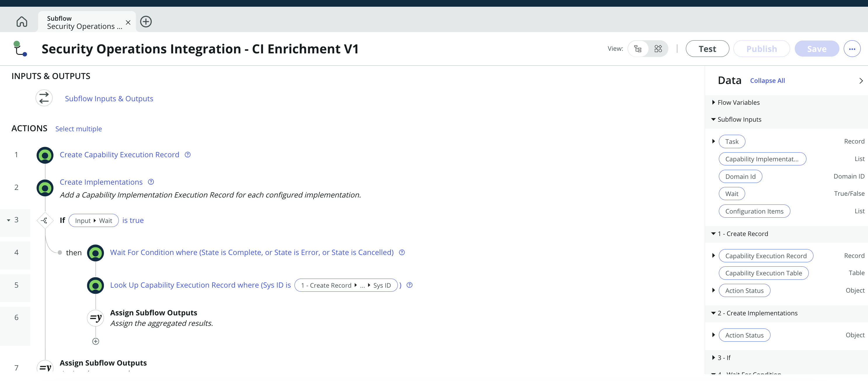Open help icon beside Wait For Condition
868x381 pixels.
402,252
